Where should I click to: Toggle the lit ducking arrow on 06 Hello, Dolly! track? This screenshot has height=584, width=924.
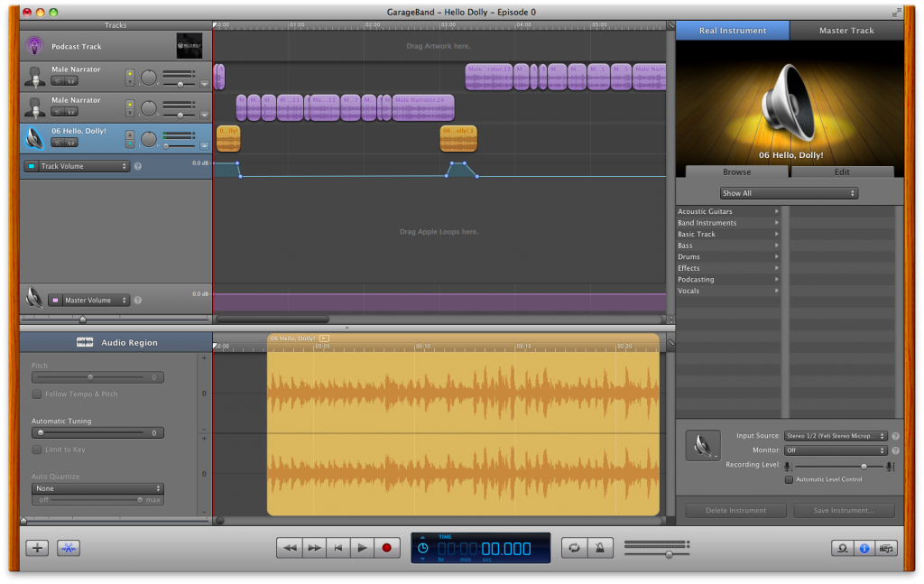coord(130,144)
